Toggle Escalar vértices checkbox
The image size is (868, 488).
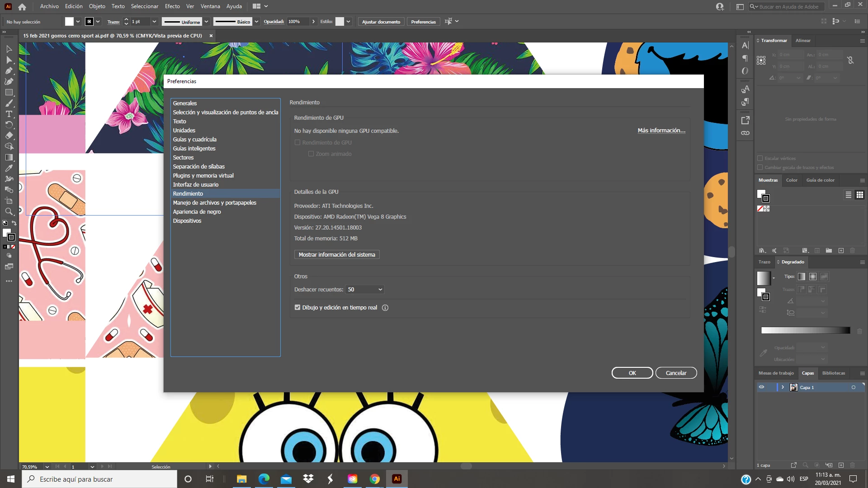pyautogui.click(x=760, y=159)
